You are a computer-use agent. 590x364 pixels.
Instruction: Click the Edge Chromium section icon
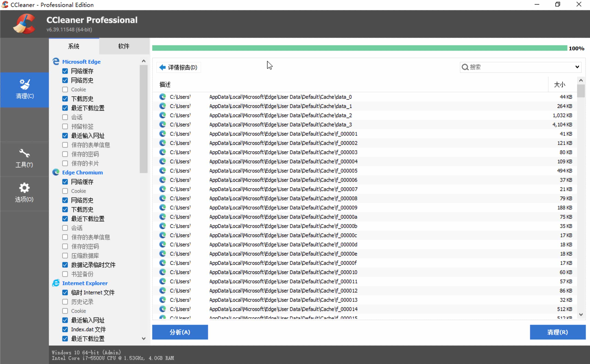tap(56, 172)
